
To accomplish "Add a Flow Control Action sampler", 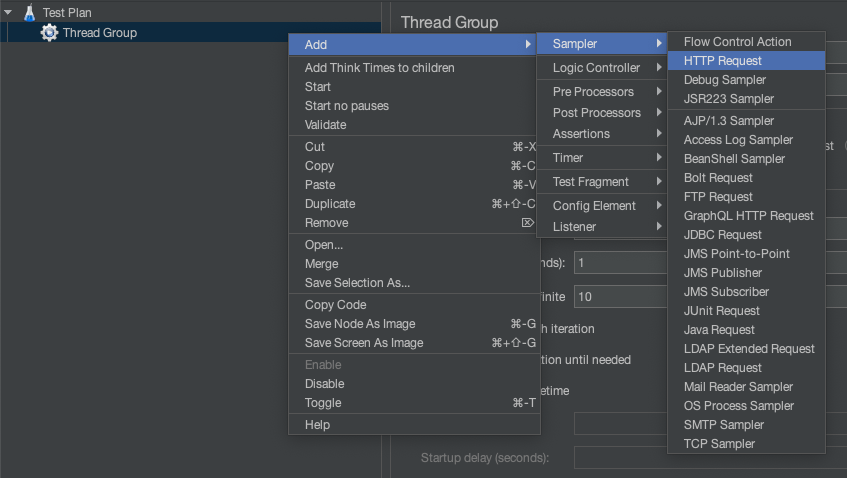I will click(747, 42).
